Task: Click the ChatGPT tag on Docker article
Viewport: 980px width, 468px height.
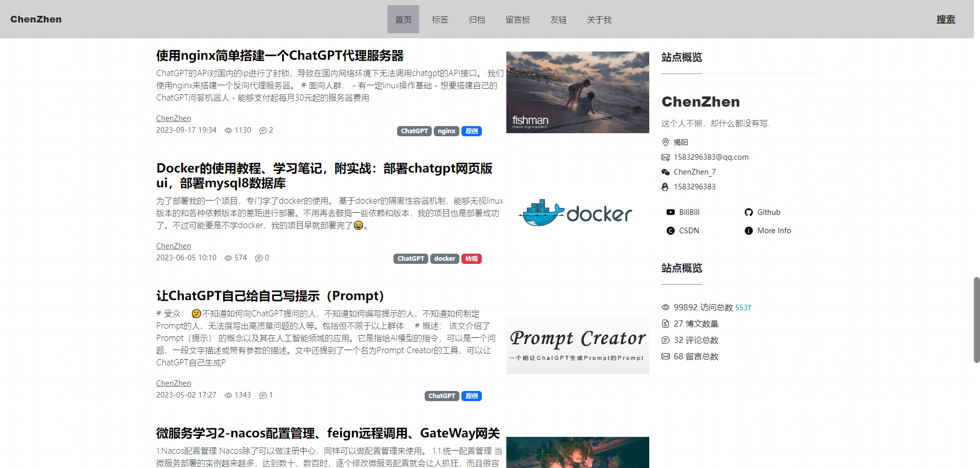Action: pyautogui.click(x=410, y=258)
